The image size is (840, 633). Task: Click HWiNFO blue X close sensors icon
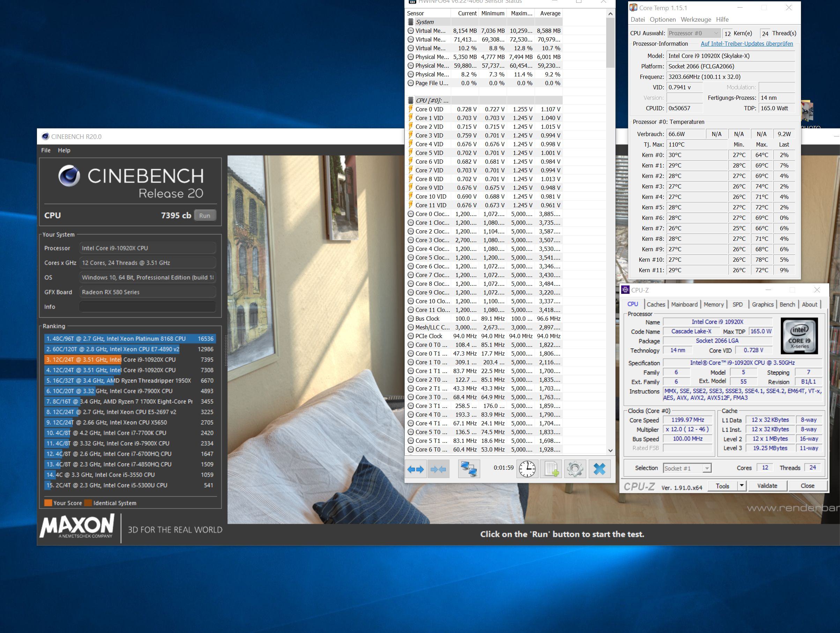[599, 469]
